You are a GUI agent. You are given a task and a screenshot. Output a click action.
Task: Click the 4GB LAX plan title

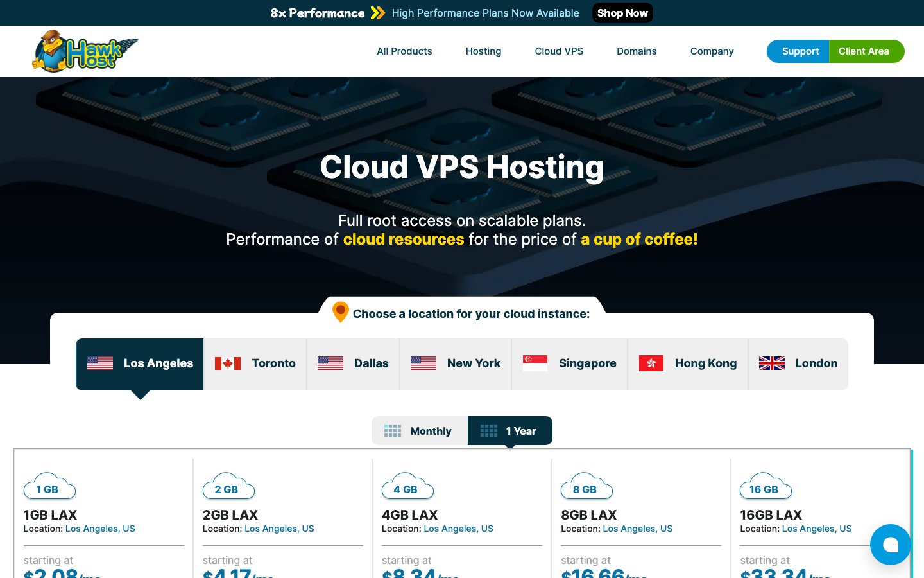409,515
